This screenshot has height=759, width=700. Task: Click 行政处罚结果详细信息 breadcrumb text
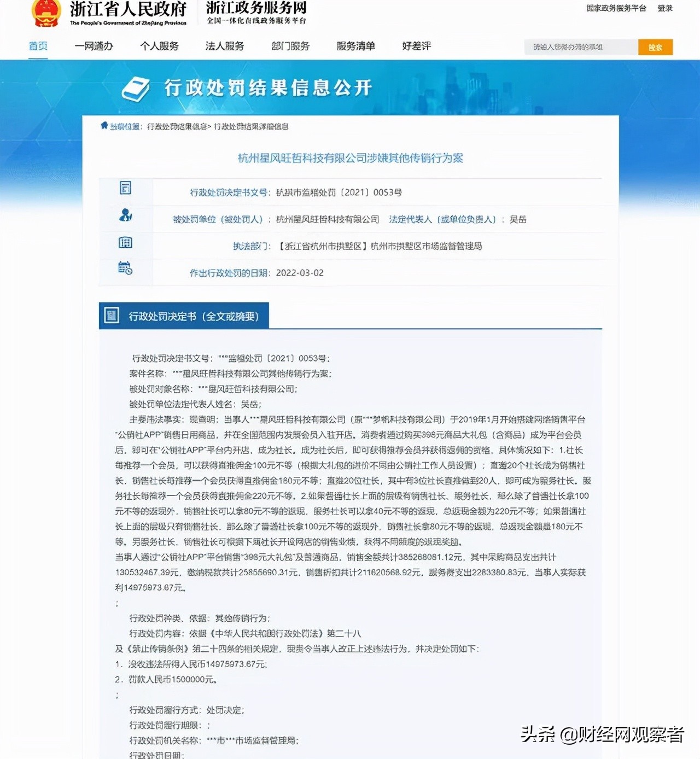[251, 126]
